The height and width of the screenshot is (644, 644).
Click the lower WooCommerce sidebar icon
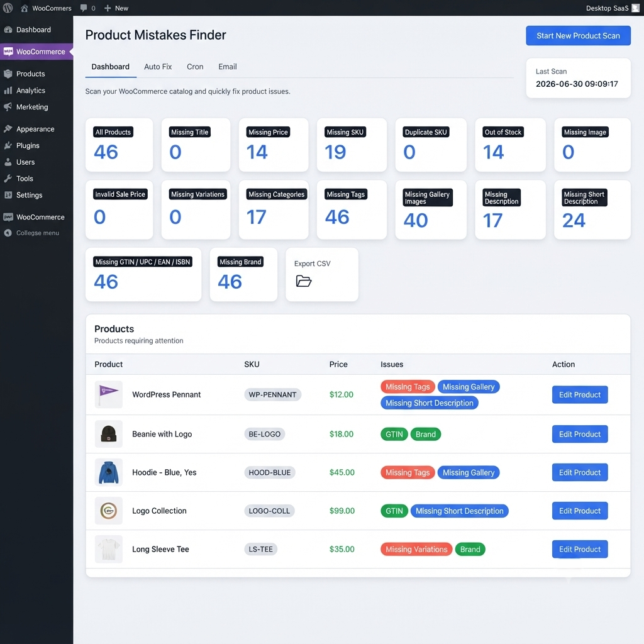click(x=8, y=217)
